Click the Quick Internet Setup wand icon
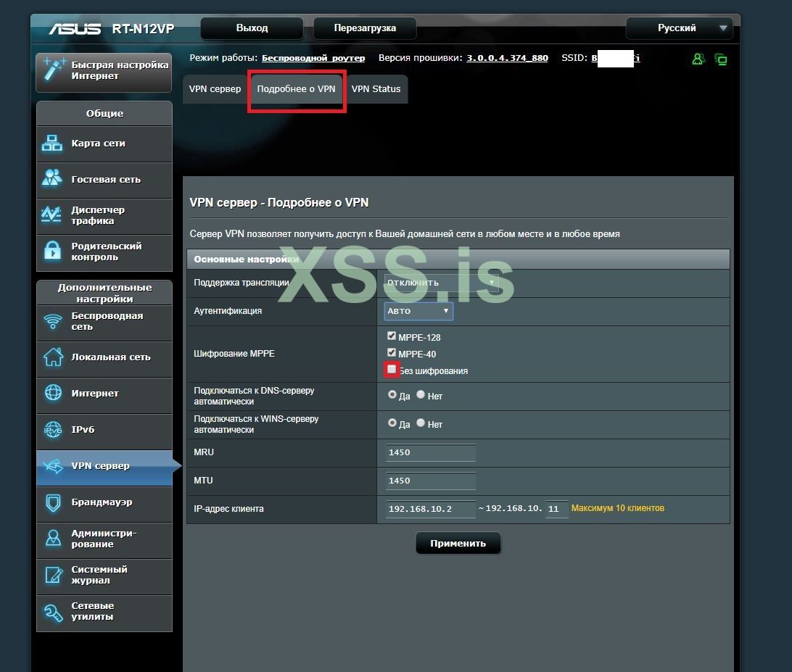 [54, 69]
